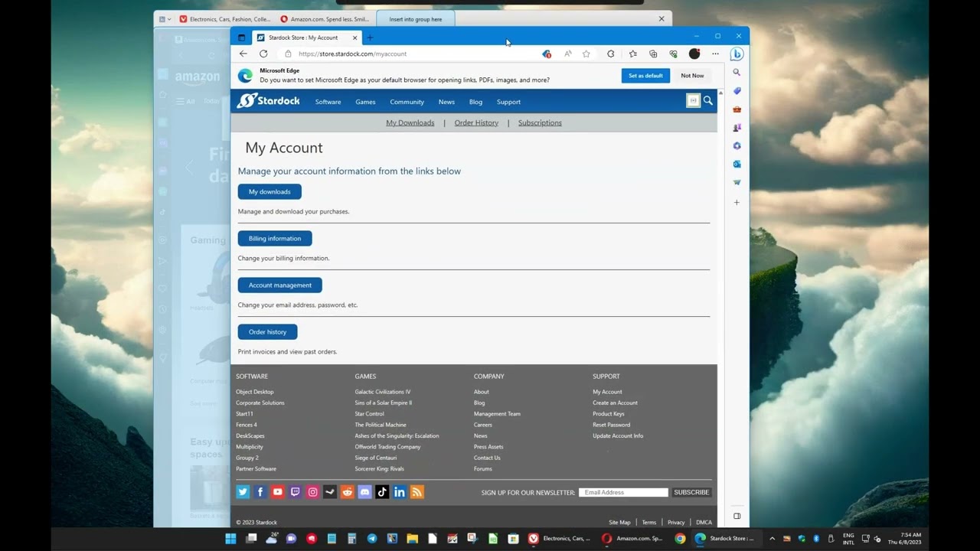Reload the Stardock page in Edge
This screenshot has width=980, height=551.
263,54
